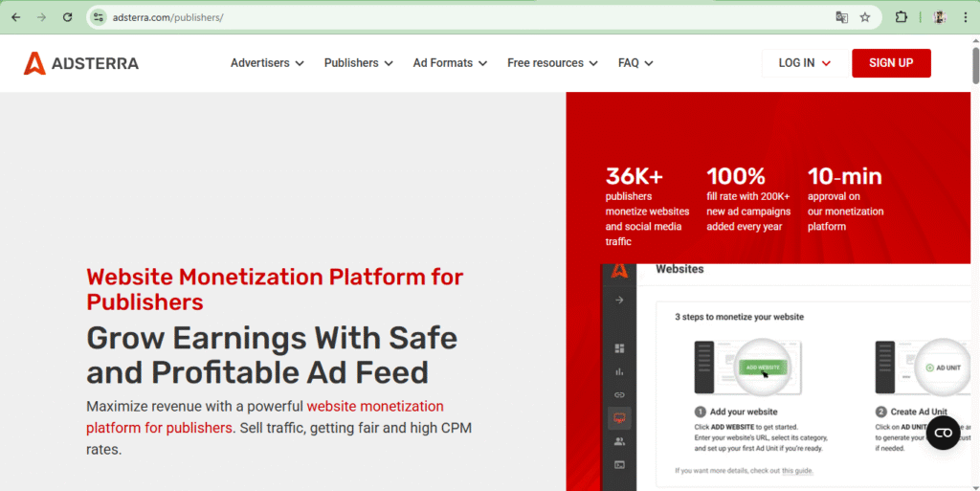Click the 'Websites' heading in preview
The image size is (980, 491).
(x=679, y=269)
